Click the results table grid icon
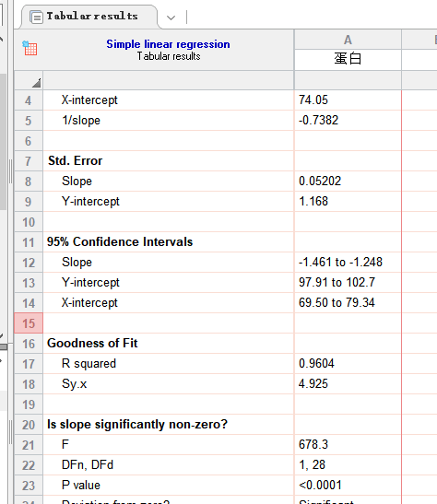The height and width of the screenshot is (504, 437). pos(30,48)
